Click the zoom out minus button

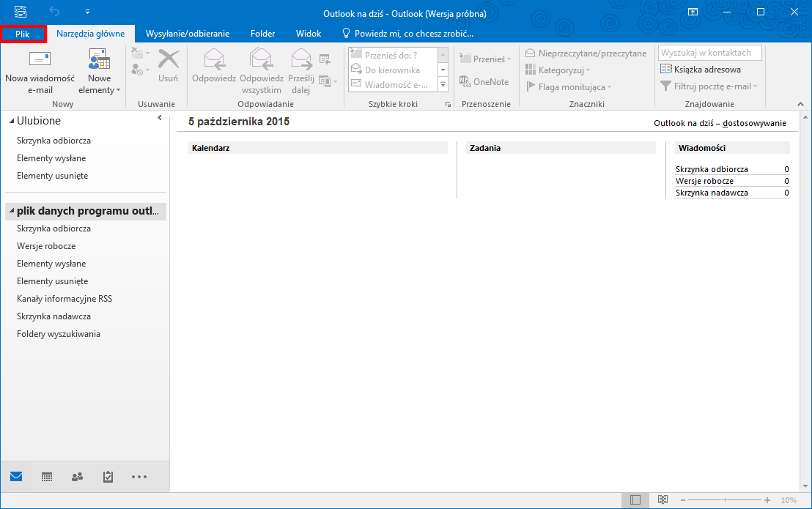point(683,500)
